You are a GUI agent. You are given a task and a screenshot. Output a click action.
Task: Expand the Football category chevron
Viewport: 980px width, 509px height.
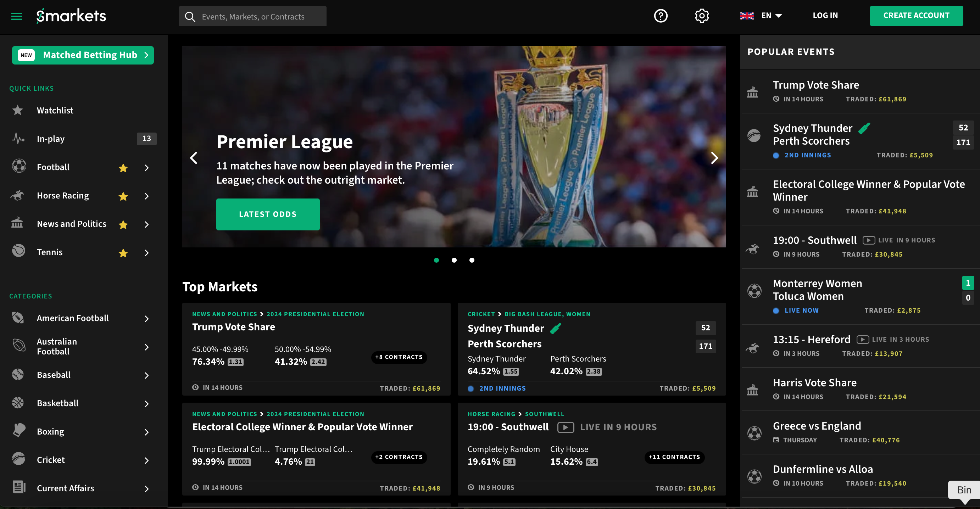[147, 167]
